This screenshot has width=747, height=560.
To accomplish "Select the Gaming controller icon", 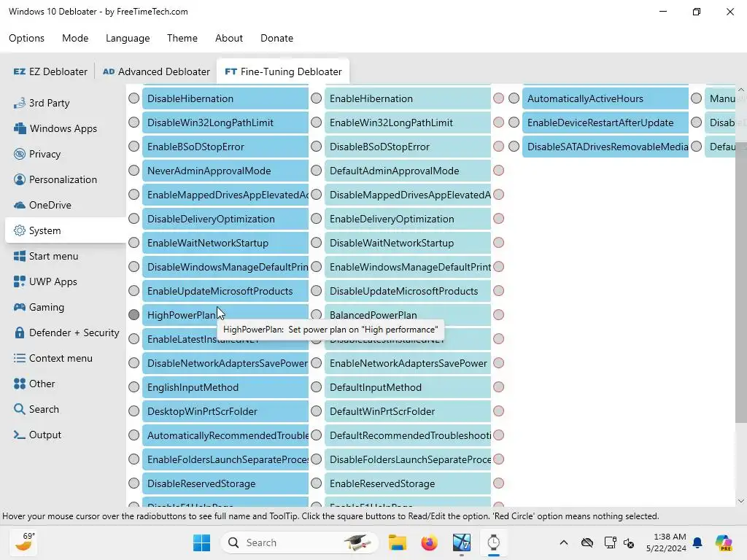I will click(20, 307).
